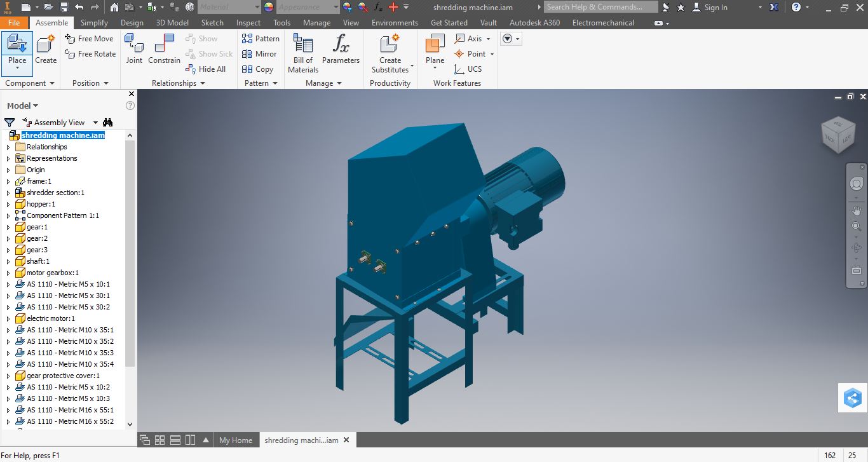The width and height of the screenshot is (868, 462).
Task: Expand the motor gearbox:1 node
Action: [x=8, y=273]
